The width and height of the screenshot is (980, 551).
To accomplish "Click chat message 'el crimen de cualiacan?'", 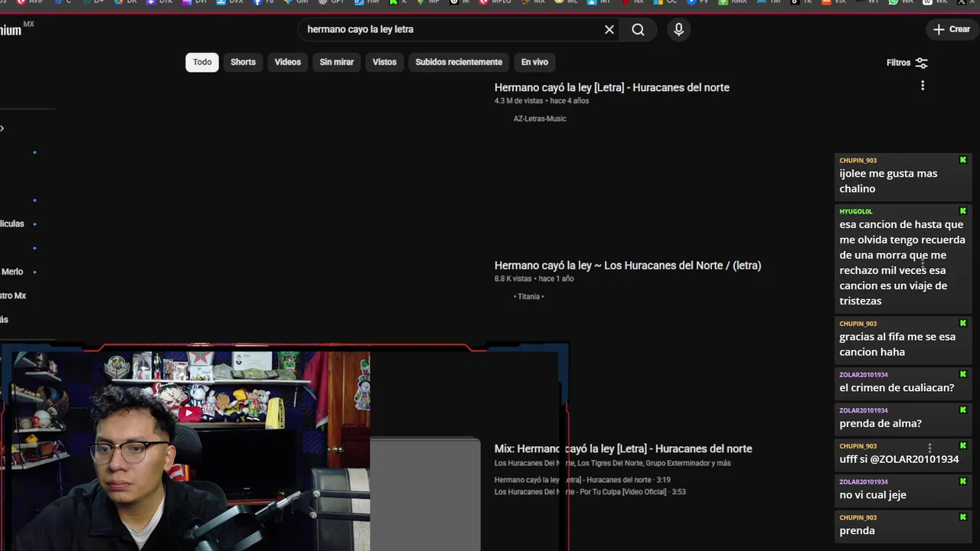I will (x=897, y=388).
